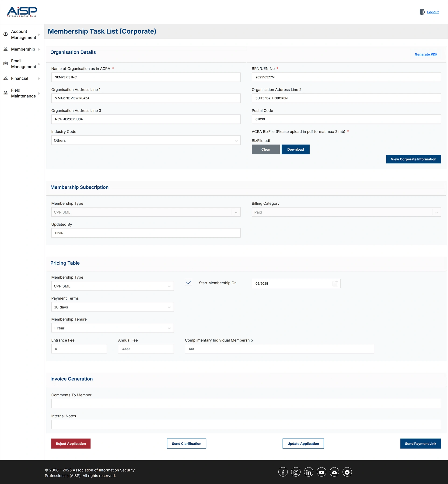Open the YouTube footer icon

322,472
